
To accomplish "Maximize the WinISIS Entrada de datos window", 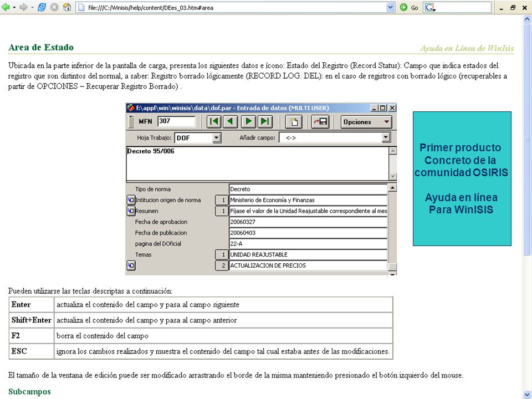I will [x=383, y=108].
